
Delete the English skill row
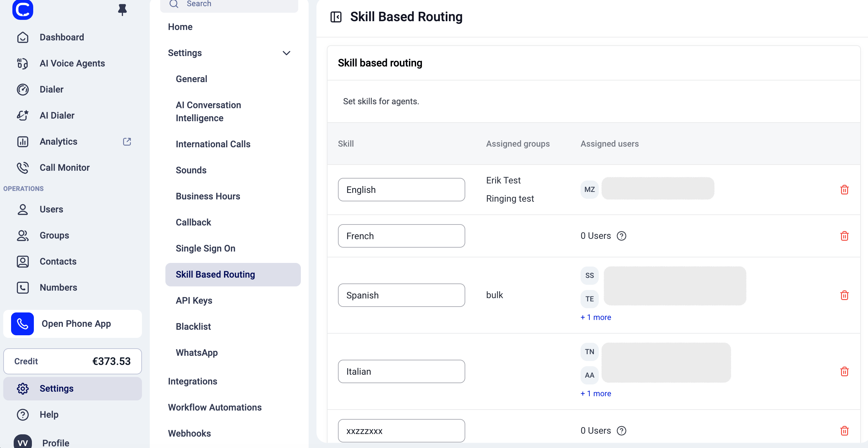[x=844, y=190]
